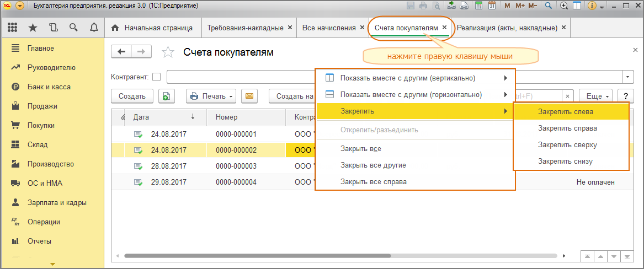Jump to list start with first-row arrow
Screen dimensions: 644x269
coord(587,257)
